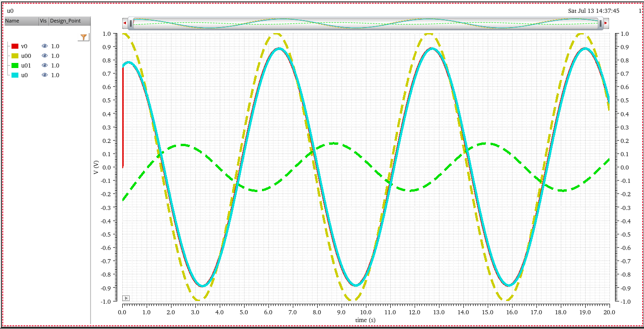Click the Vis column header
Screen dimensions: 644x329
click(x=43, y=21)
